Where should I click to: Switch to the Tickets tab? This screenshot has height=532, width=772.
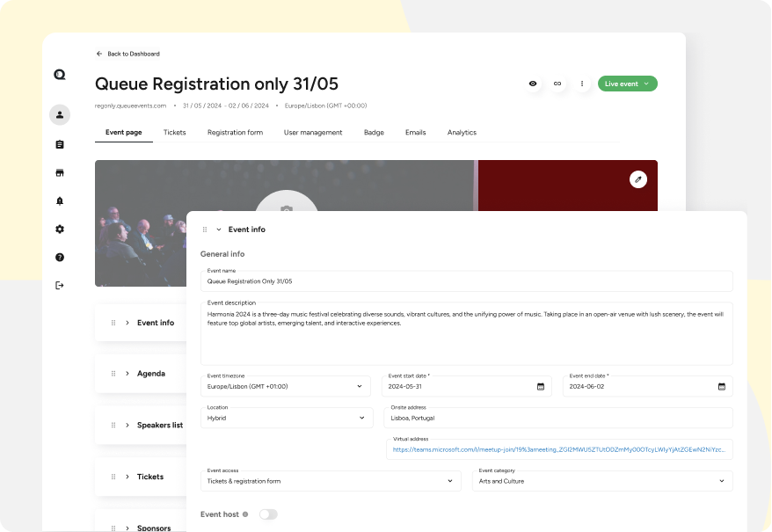pos(175,133)
